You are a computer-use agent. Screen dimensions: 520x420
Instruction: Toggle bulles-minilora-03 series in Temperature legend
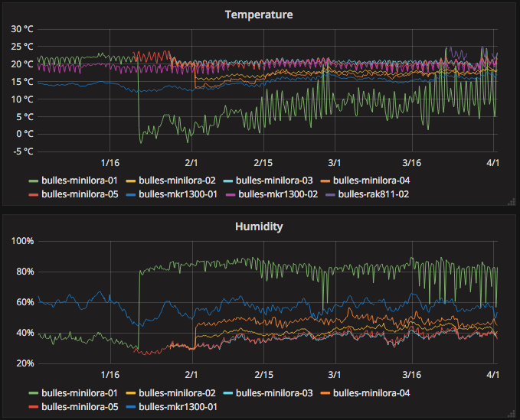point(274,181)
